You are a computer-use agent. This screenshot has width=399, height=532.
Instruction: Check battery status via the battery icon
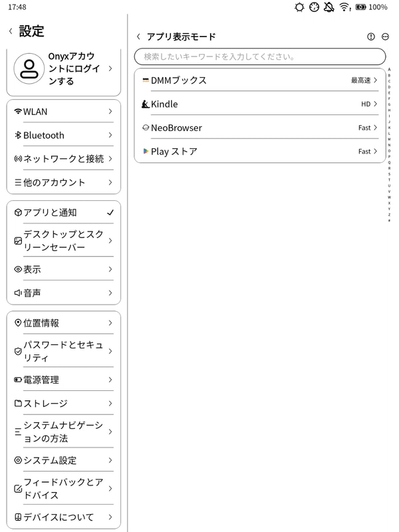[360, 8]
